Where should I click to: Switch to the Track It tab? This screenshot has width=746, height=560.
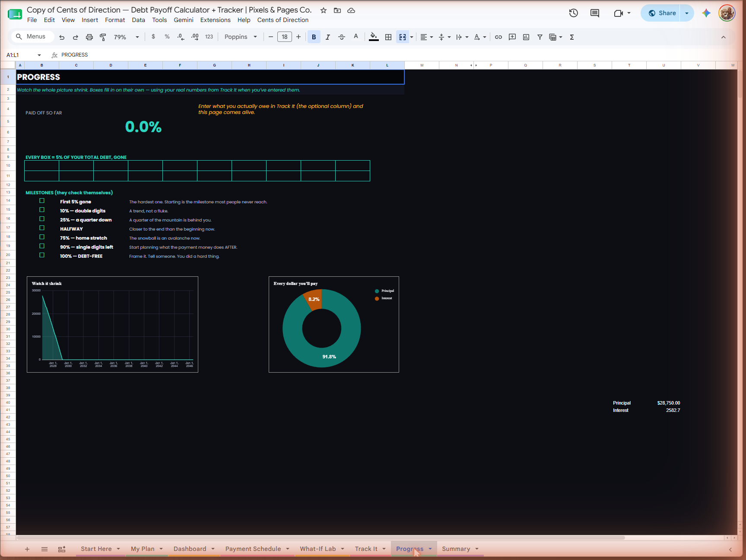coord(366,549)
